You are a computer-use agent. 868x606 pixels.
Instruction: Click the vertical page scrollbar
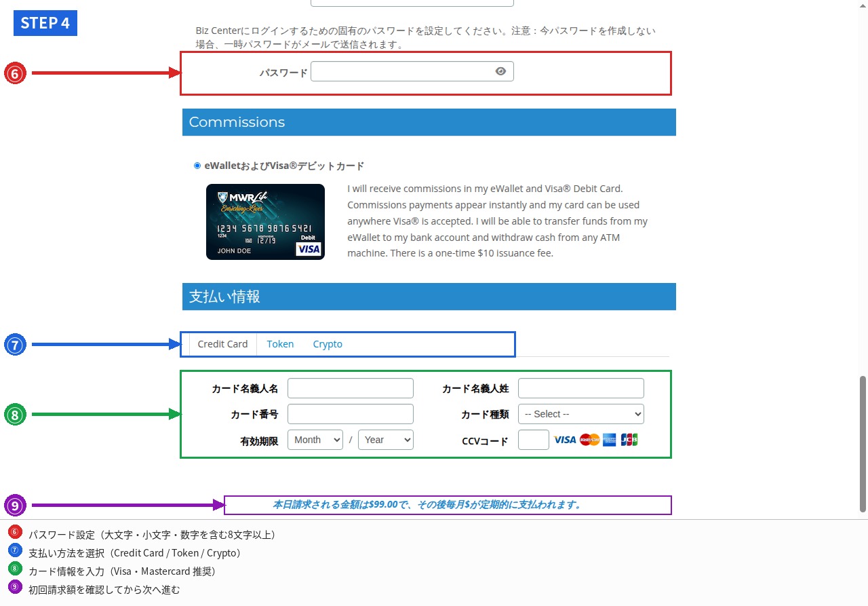click(863, 444)
